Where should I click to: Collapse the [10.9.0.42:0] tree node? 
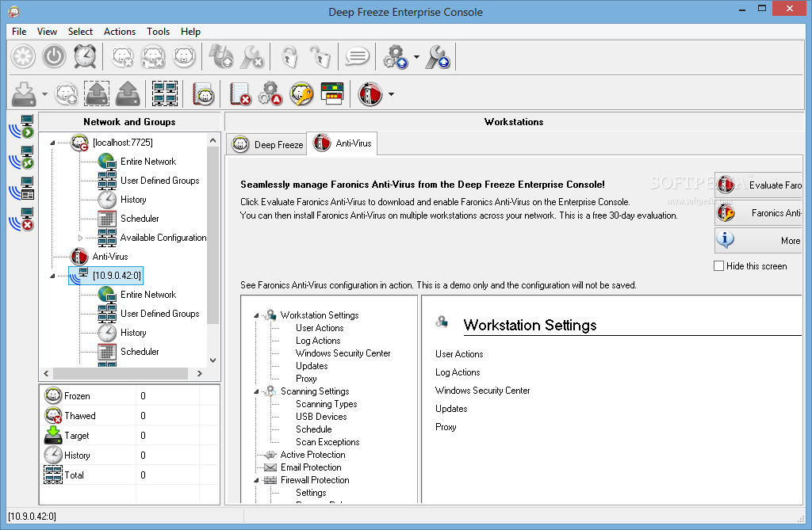(x=52, y=276)
